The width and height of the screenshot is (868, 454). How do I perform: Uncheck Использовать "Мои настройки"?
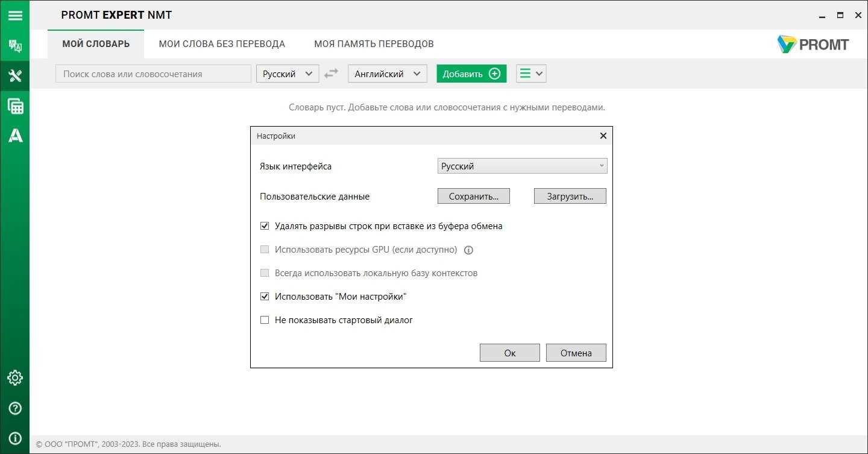(x=265, y=297)
